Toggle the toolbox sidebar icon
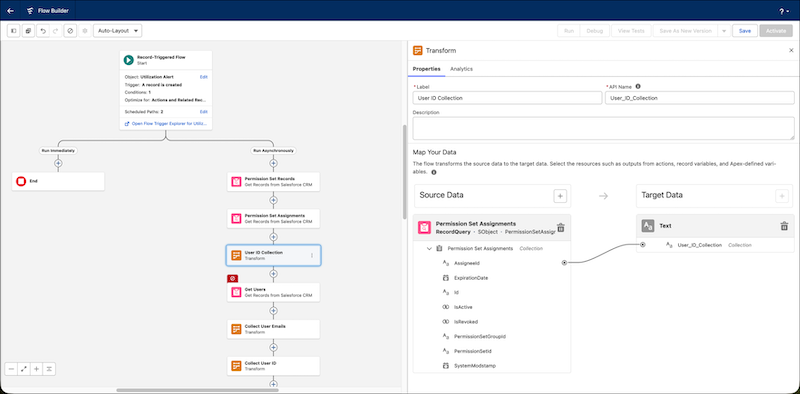This screenshot has height=394, width=800. point(14,31)
